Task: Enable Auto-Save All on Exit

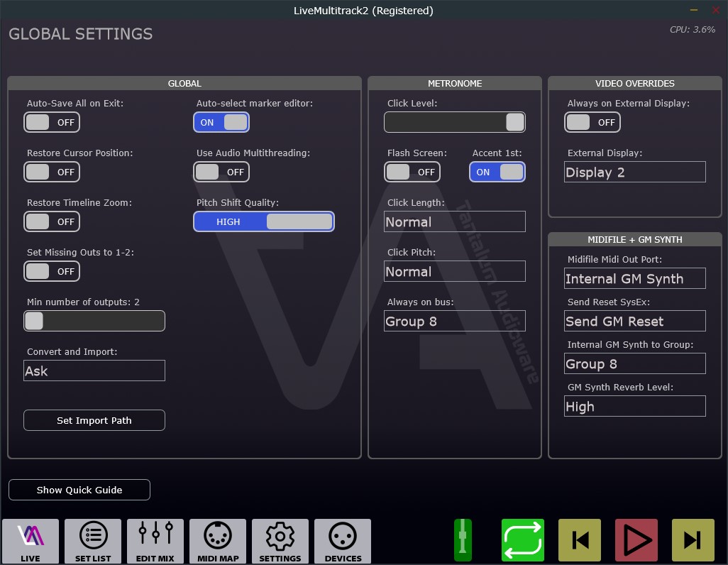Action: tap(52, 122)
